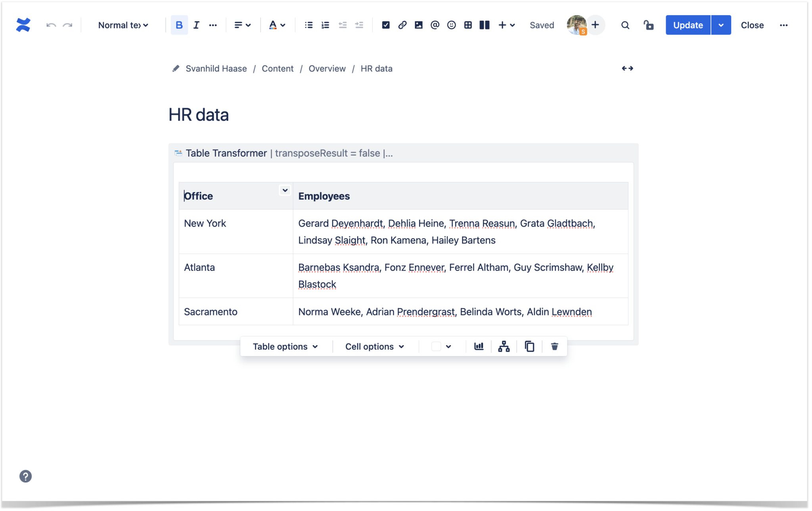Click the Update button
This screenshot has height=511, width=812.
pos(688,25)
